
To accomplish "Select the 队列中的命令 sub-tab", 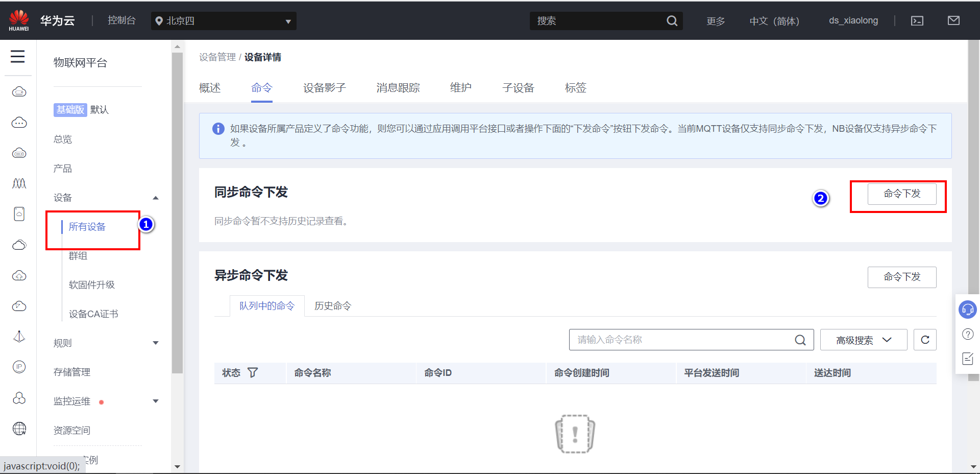I will pos(267,306).
